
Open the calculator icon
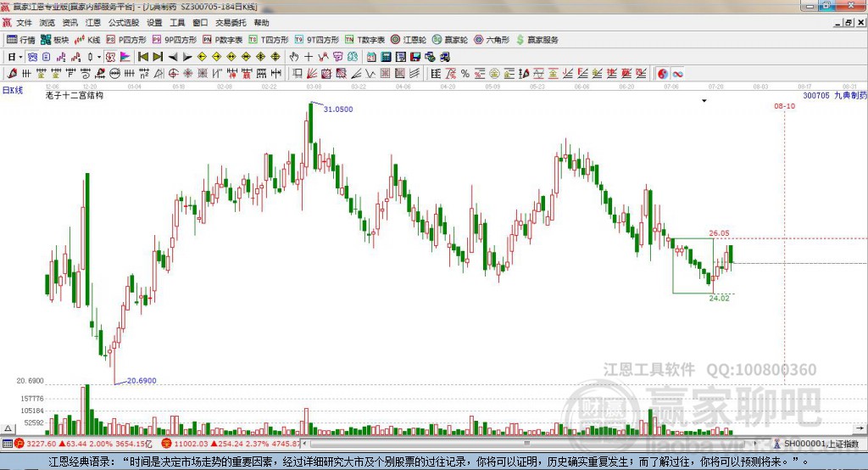tap(386, 57)
